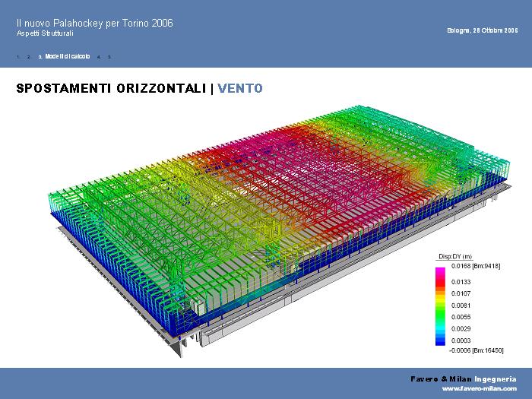Screen dimensions: 532x399
Task: Select the 'Modelli di calcolo' section
Action: [x=67, y=57]
